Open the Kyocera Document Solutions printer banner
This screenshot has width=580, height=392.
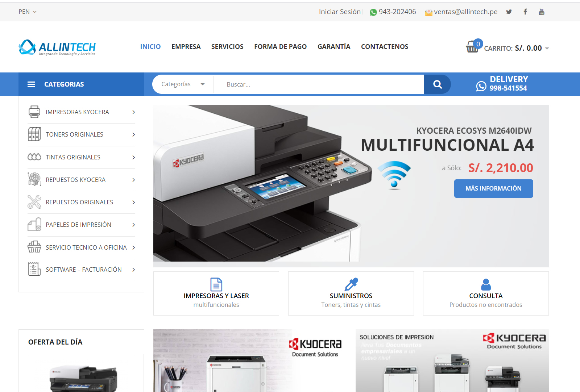point(249,360)
